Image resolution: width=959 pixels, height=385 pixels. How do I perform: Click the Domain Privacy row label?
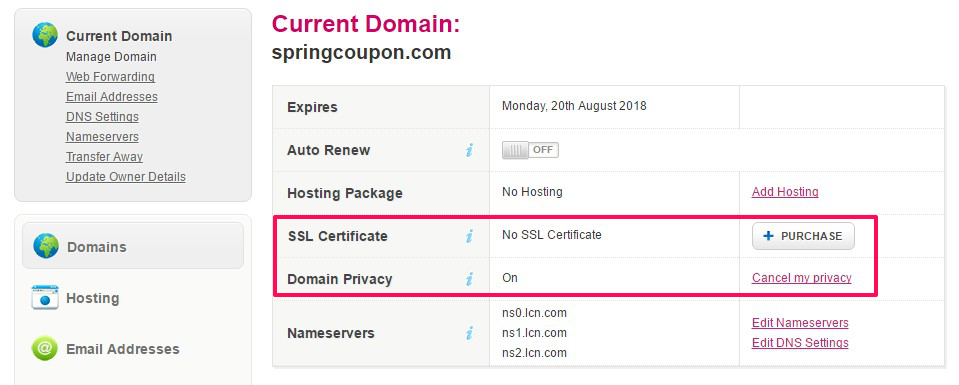[339, 279]
